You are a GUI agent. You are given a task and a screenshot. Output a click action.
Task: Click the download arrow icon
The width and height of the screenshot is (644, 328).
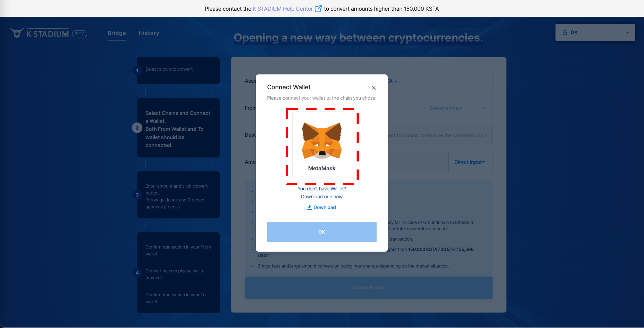(x=309, y=207)
